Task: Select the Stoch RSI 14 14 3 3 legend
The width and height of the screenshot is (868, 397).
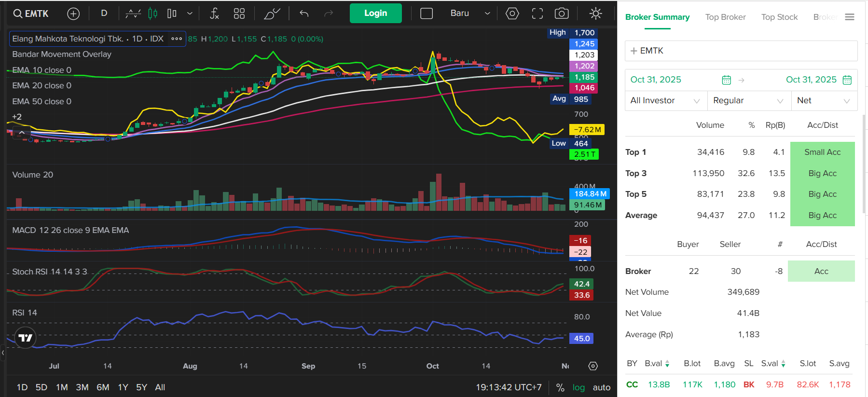Action: tap(50, 272)
